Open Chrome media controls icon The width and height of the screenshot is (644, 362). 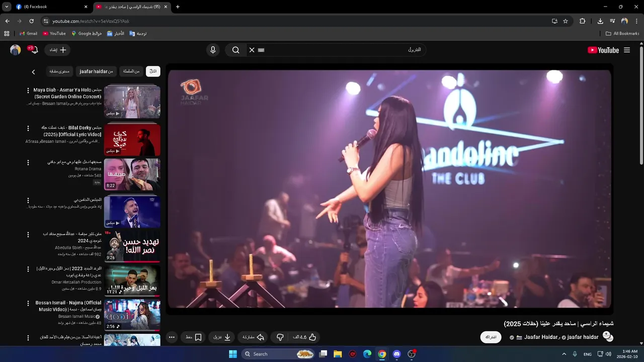click(x=612, y=21)
